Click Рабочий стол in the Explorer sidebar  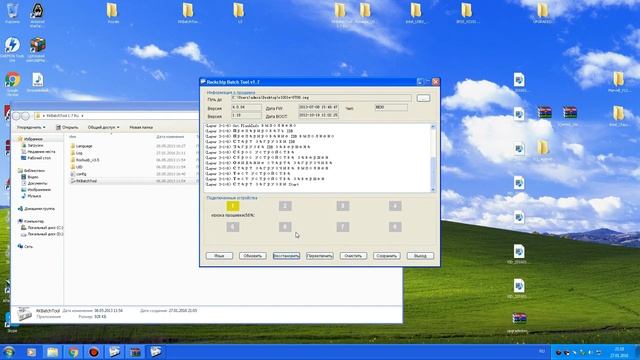coord(36,158)
